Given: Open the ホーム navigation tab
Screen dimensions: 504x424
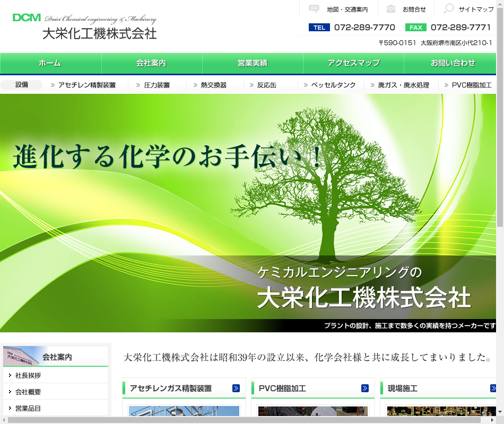Looking at the screenshot, I should click(50, 63).
